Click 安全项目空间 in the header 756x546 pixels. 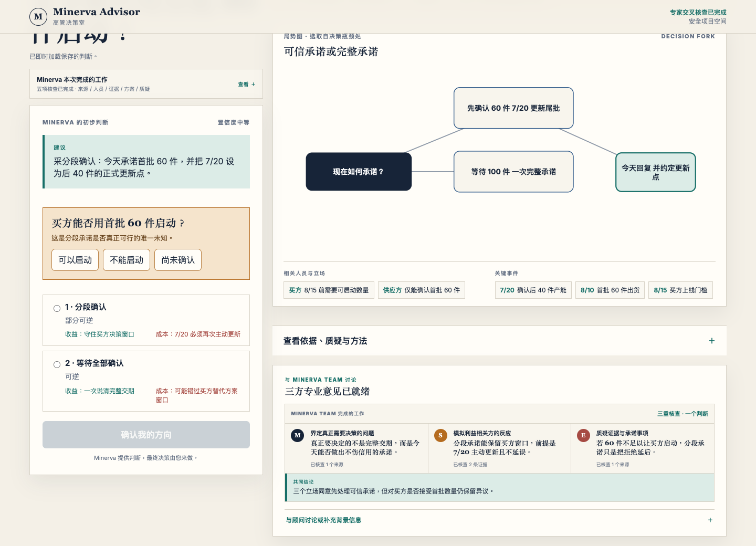[708, 22]
